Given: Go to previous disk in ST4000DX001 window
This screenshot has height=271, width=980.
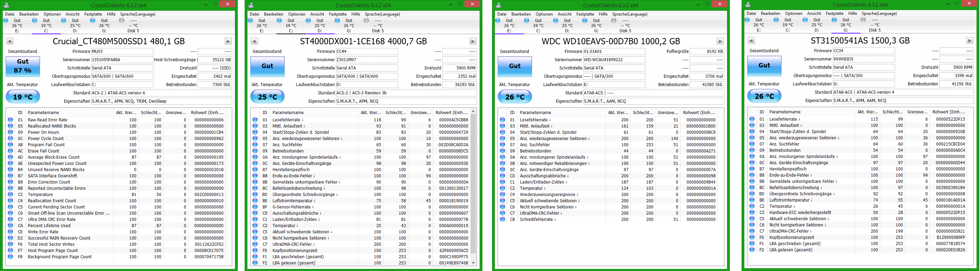Looking at the screenshot, I should (255, 41).
